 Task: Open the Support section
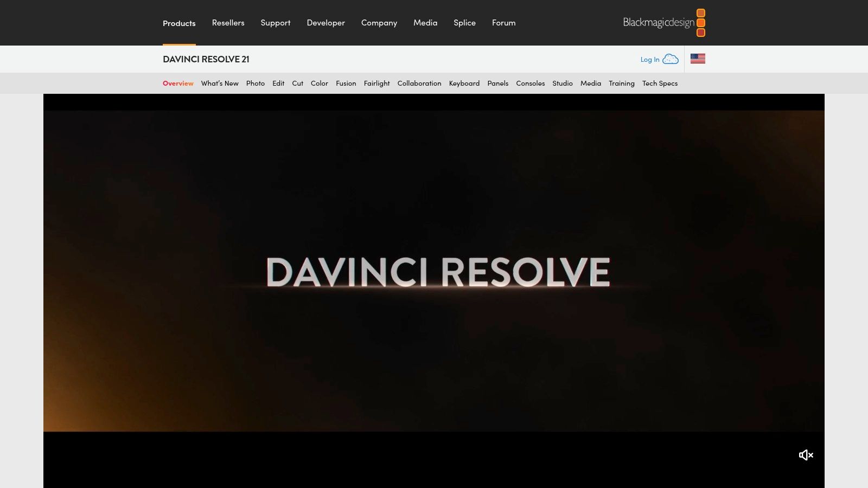[276, 23]
